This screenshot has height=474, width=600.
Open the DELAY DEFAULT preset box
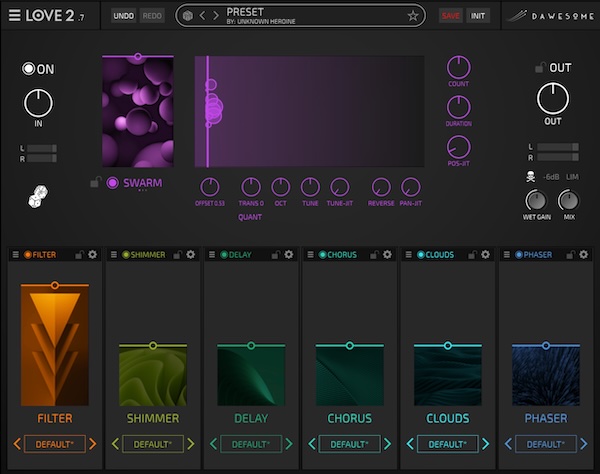pos(251,444)
